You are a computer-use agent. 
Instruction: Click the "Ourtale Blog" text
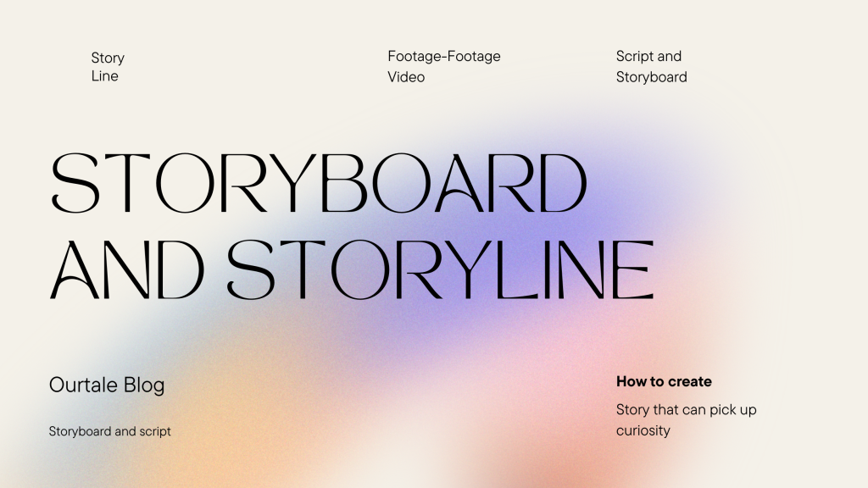pyautogui.click(x=107, y=385)
